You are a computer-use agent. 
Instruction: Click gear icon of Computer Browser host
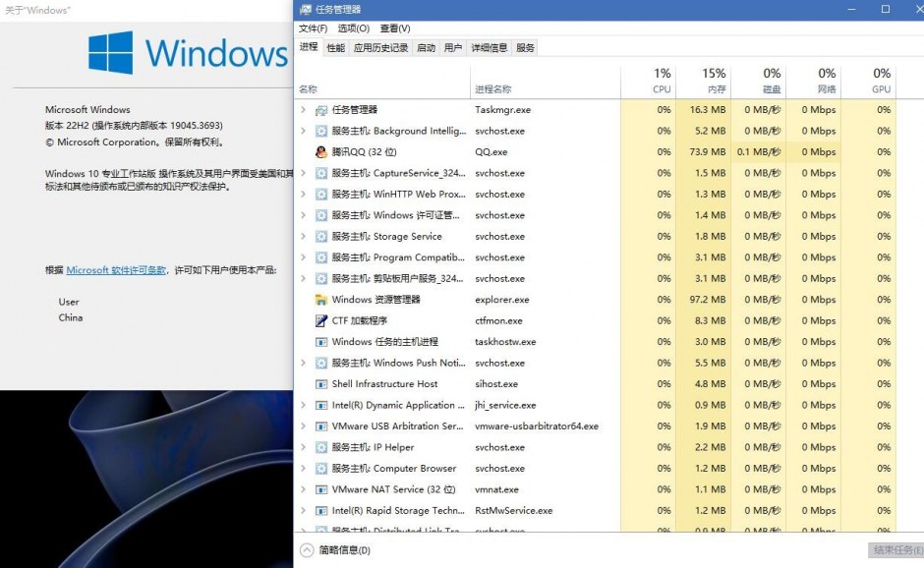coord(321,469)
